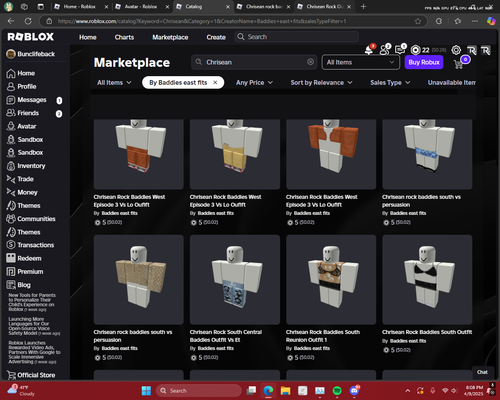Open the Sales Type filter dropdown
The height and width of the screenshot is (400, 500).
coord(390,83)
